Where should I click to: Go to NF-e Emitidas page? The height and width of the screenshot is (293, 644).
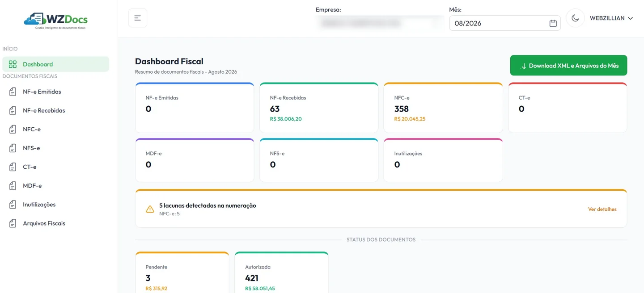click(56, 92)
